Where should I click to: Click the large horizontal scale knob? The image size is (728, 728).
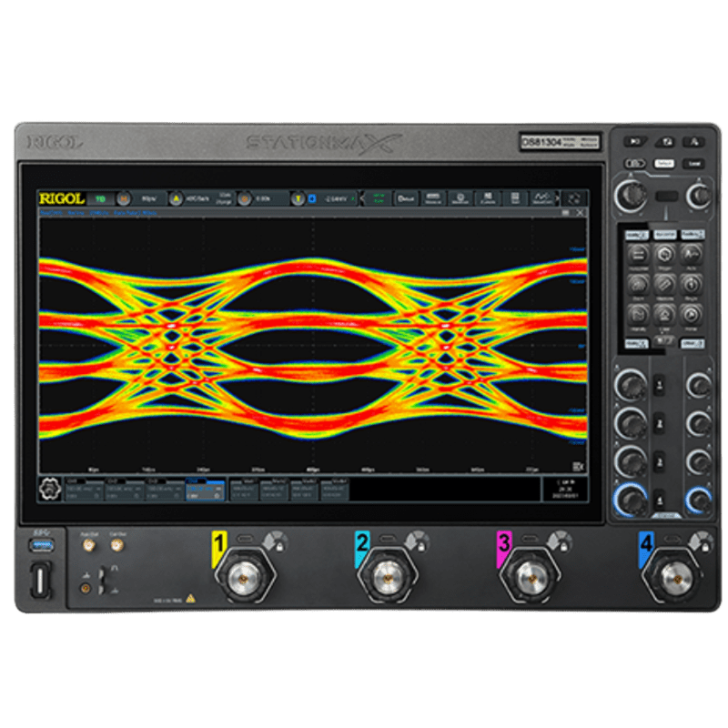pos(627,197)
